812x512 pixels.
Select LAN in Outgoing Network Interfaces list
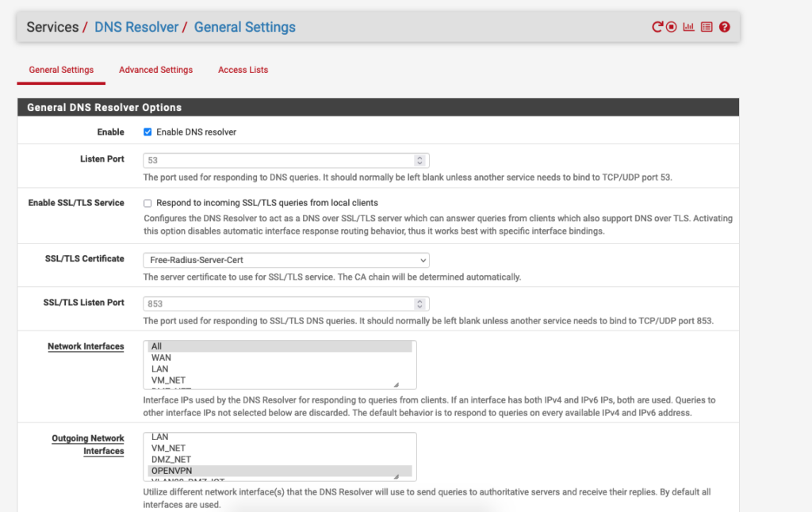coord(280,437)
